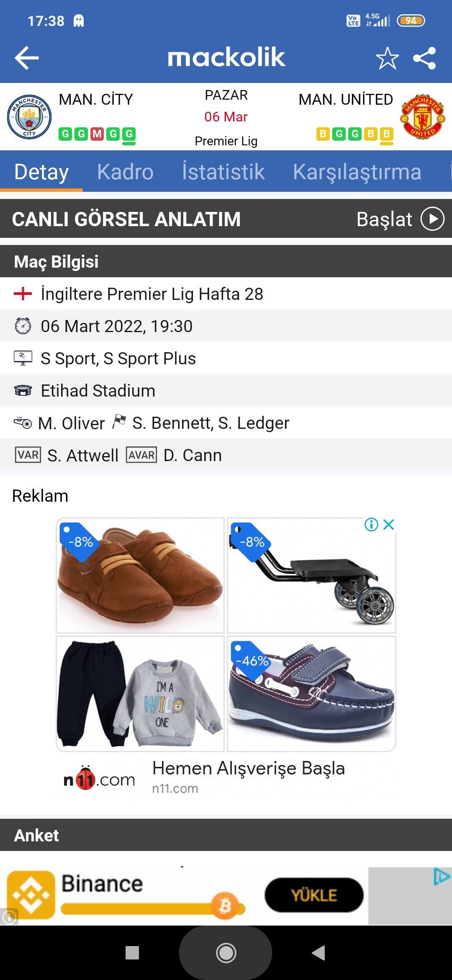The image size is (452, 980).
Task: Tap the YÜKLE button in Binance ad
Action: click(x=314, y=895)
